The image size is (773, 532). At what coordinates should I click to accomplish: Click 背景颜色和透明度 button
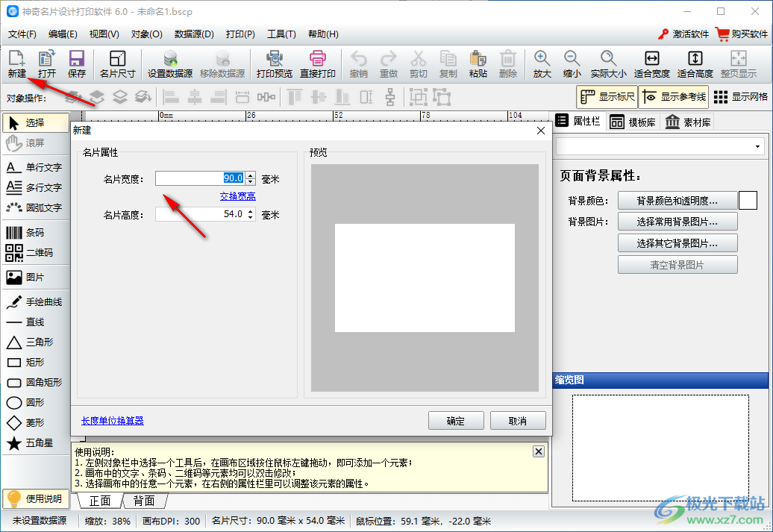[677, 201]
